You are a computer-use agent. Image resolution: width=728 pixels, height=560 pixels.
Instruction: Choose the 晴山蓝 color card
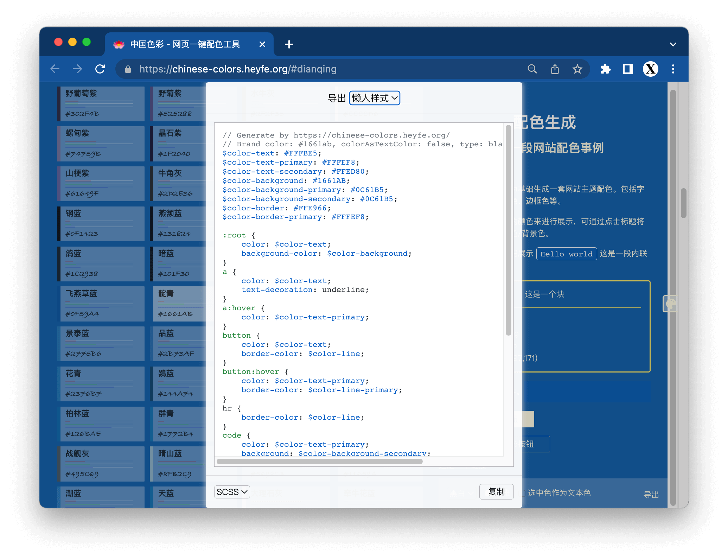pos(178,464)
